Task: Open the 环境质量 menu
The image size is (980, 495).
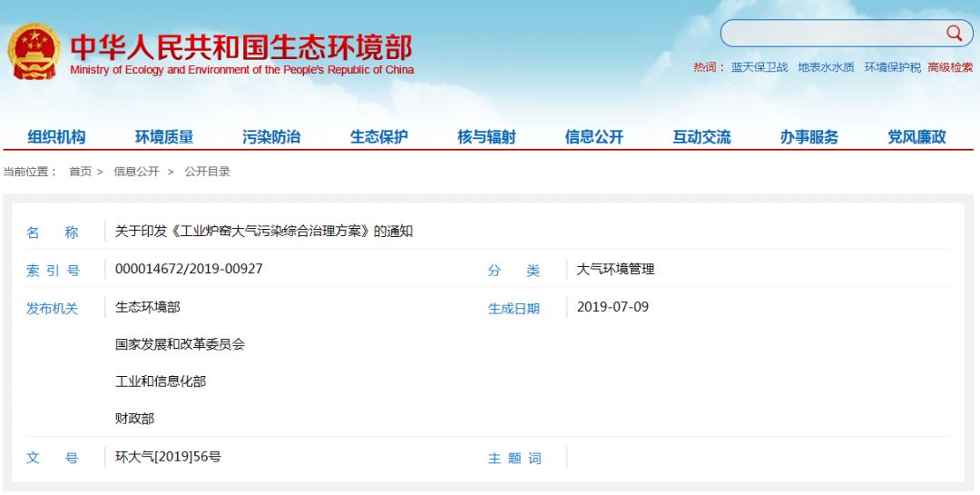Action: pyautogui.click(x=163, y=137)
